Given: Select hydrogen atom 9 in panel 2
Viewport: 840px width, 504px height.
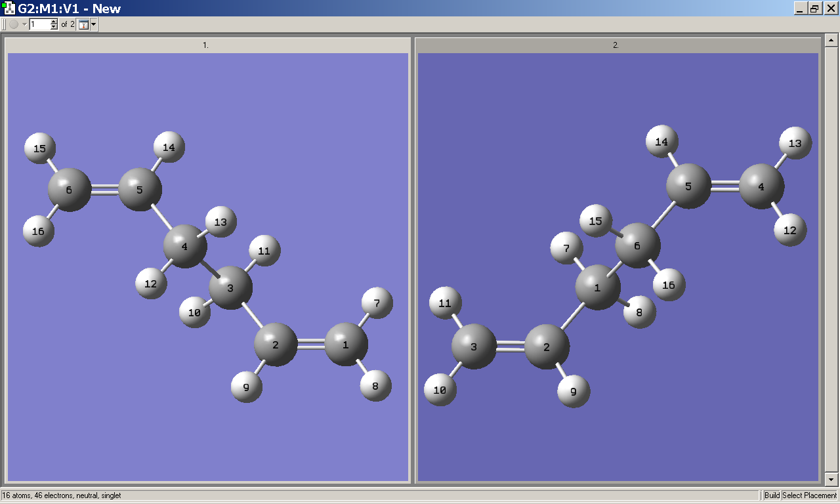Looking at the screenshot, I should coord(574,391).
